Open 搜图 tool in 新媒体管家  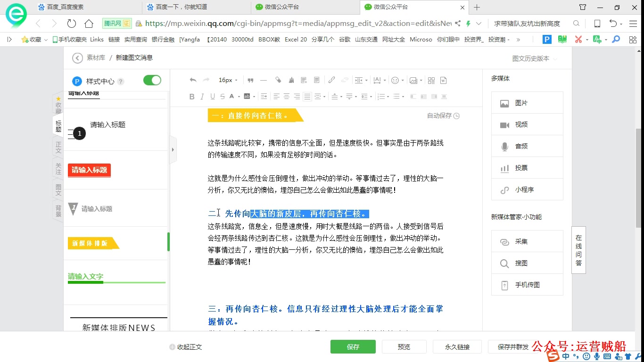(x=527, y=263)
